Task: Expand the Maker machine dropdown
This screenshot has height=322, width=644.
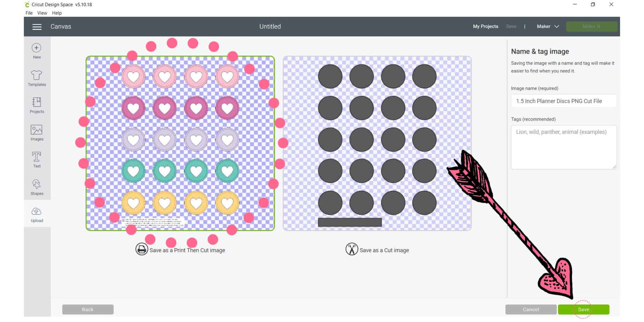Action: pos(548,26)
